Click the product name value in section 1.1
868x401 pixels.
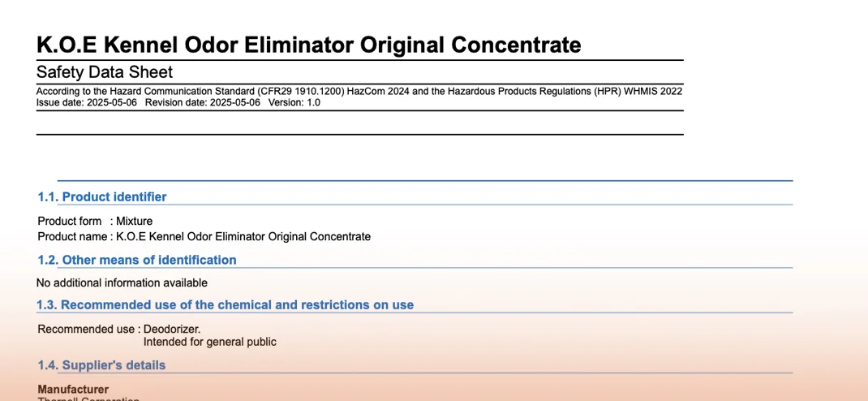243,237
